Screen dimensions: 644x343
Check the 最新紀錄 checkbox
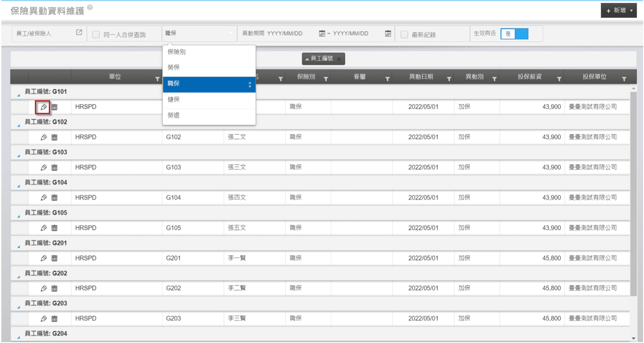[x=404, y=35]
